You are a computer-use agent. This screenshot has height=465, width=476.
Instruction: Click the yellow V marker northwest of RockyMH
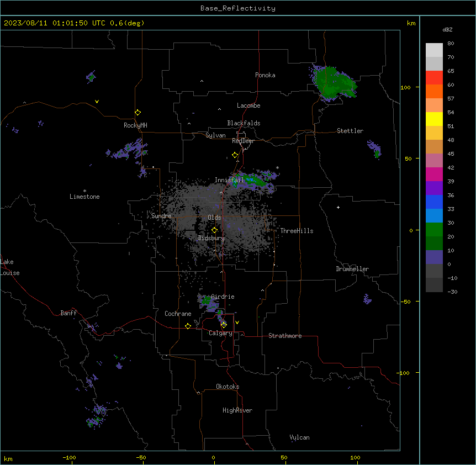97,102
